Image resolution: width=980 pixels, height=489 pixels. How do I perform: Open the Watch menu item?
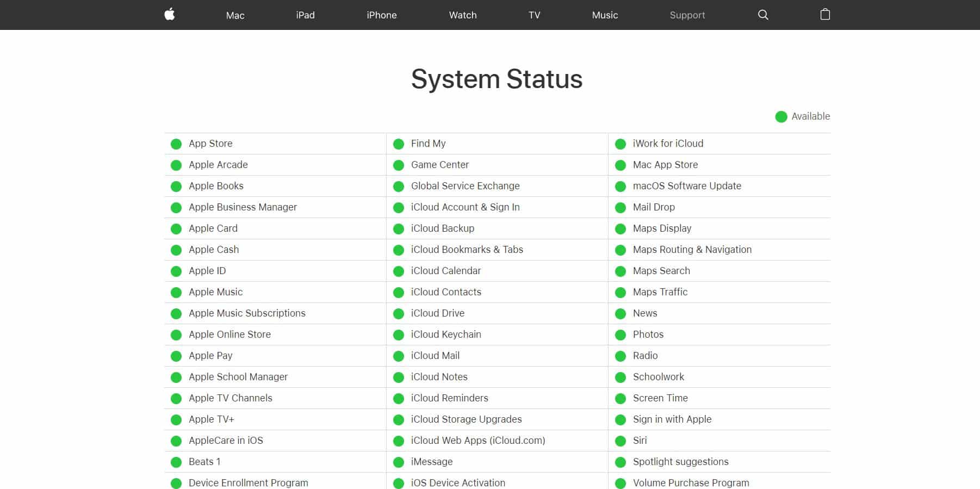463,15
